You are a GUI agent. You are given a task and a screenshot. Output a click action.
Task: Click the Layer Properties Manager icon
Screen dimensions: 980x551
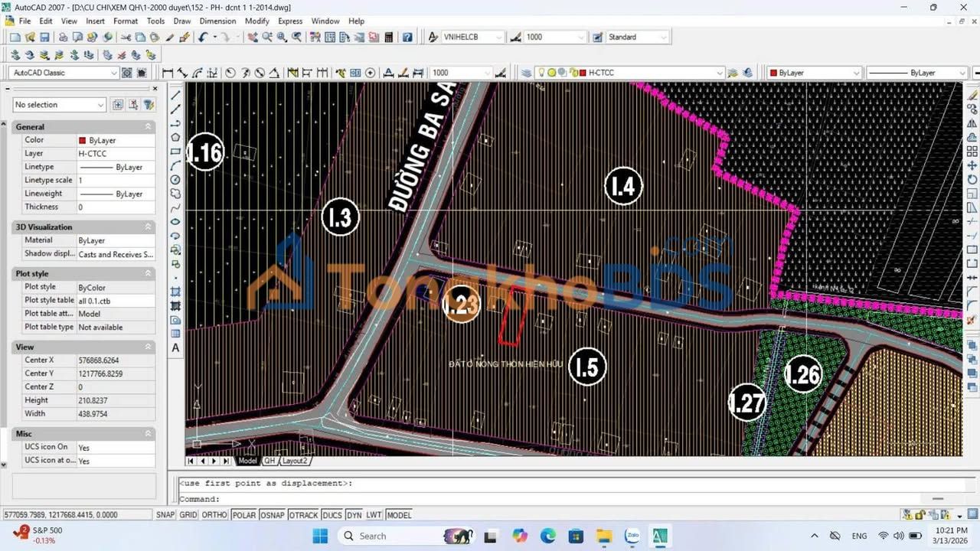[525, 72]
